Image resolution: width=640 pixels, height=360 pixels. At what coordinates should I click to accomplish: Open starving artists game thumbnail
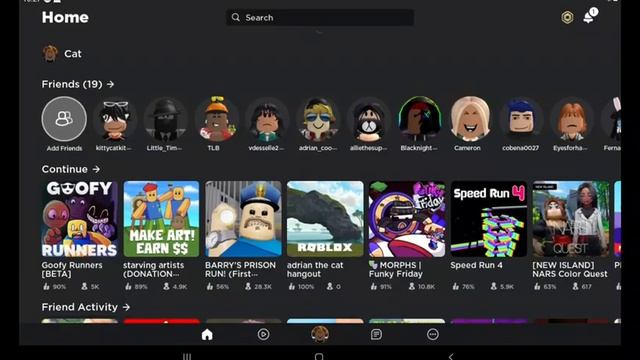coord(162,219)
